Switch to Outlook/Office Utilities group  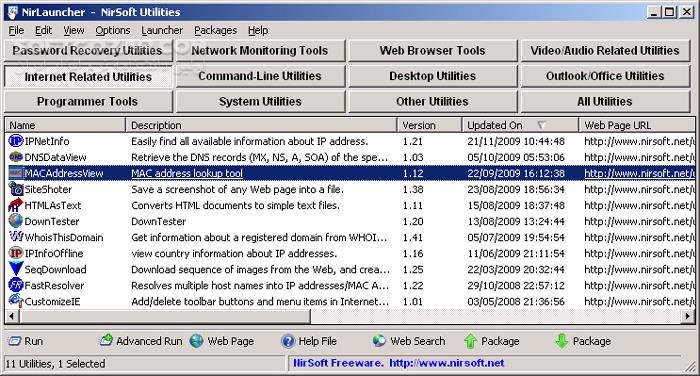(605, 76)
